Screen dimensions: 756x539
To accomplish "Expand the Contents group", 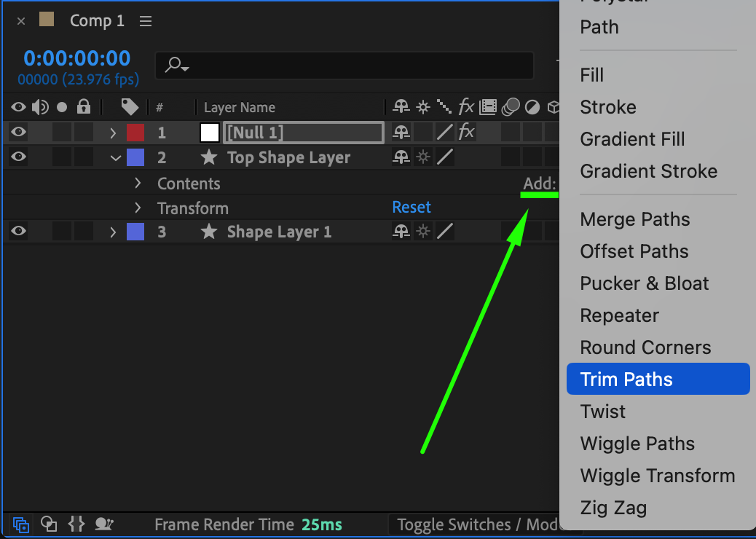I will tap(138, 183).
